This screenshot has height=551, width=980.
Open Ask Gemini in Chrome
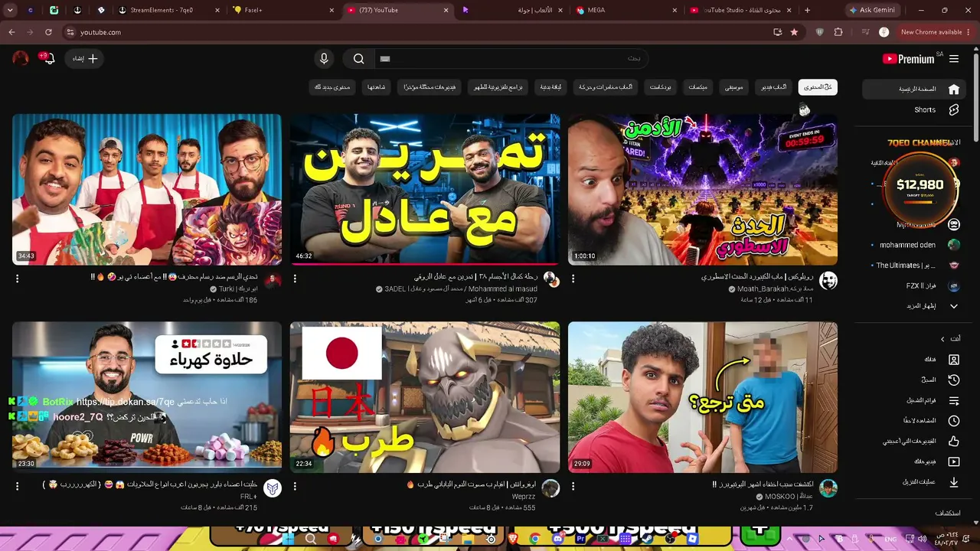871,10
